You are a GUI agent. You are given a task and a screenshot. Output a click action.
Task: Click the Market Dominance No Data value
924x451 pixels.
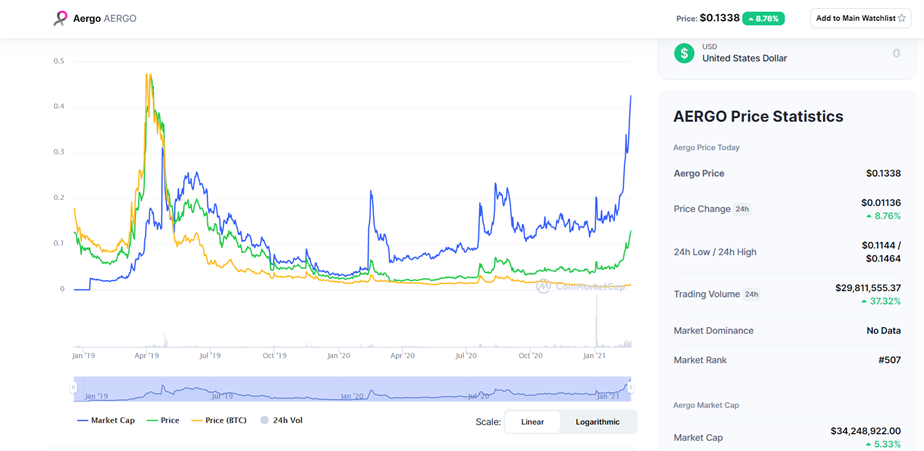pos(883,331)
